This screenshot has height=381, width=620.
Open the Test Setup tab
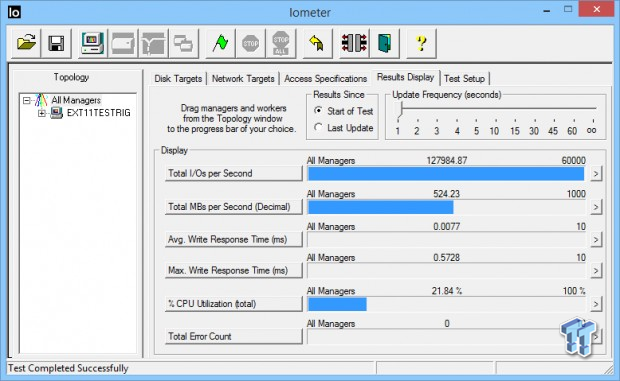464,79
